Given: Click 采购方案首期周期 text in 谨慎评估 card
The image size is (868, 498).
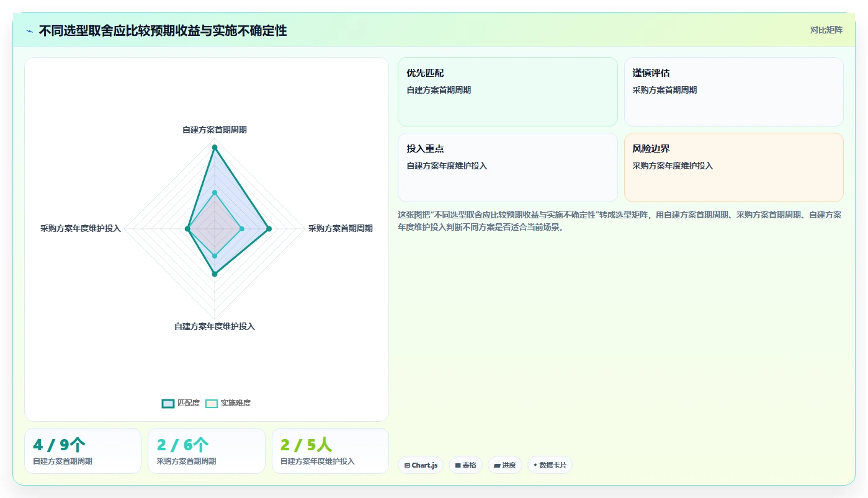Looking at the screenshot, I should pos(664,90).
